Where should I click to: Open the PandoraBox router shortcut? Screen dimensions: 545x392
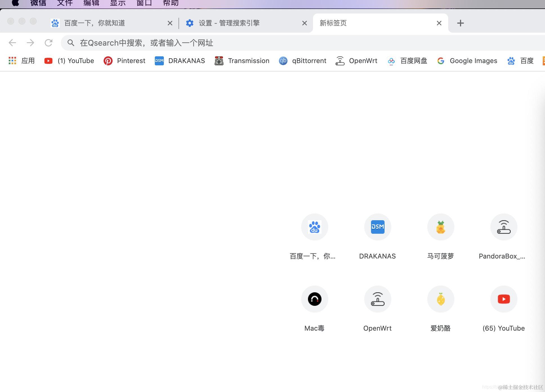(x=504, y=227)
